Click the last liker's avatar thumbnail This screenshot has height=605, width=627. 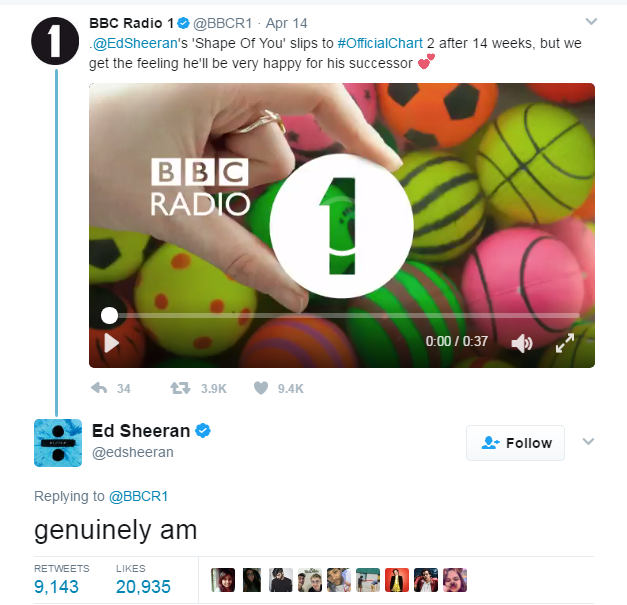coord(455,580)
